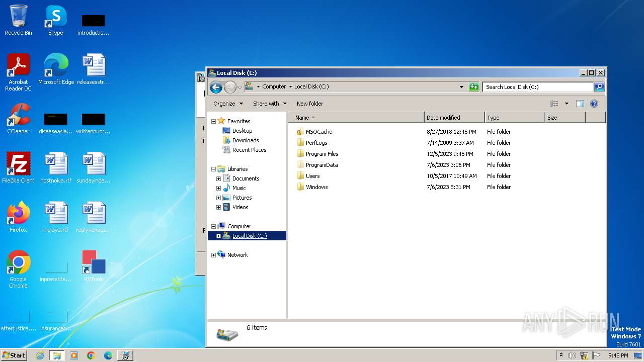
Task: Click the Back navigation arrow in Explorer
Action: tap(216, 87)
